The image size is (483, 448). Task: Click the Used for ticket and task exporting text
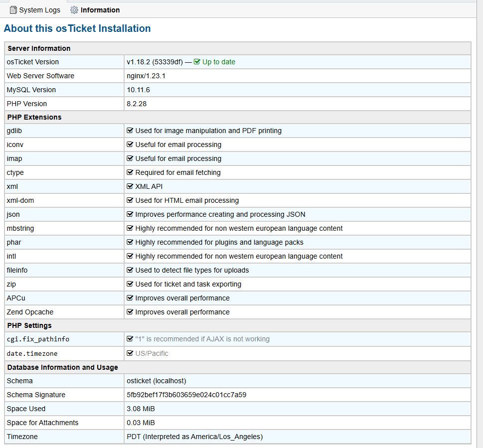click(x=188, y=284)
